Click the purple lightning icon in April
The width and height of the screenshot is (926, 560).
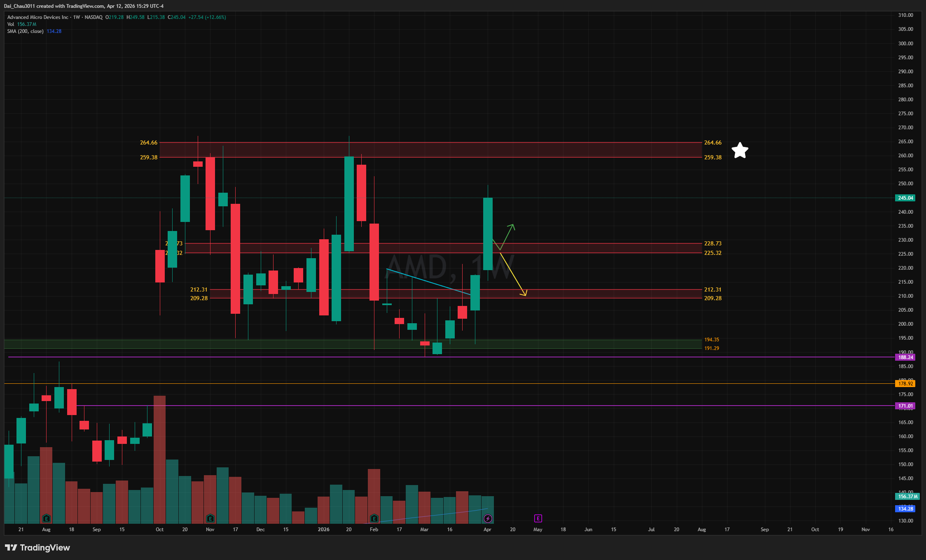[x=488, y=518]
